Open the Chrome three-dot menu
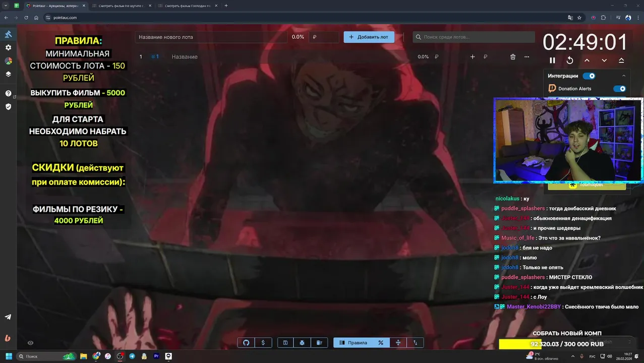This screenshot has width=644, height=363. point(637,18)
